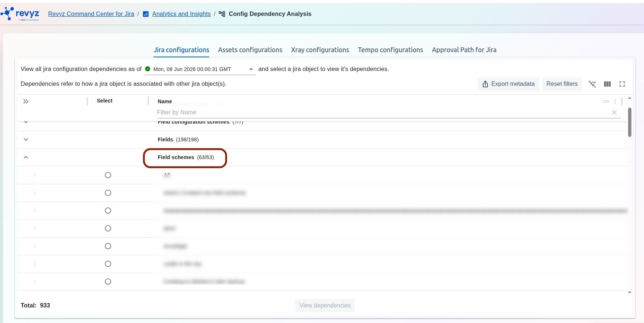Click the Field schemes (63/63) label
This screenshot has height=323, width=644.
[186, 157]
